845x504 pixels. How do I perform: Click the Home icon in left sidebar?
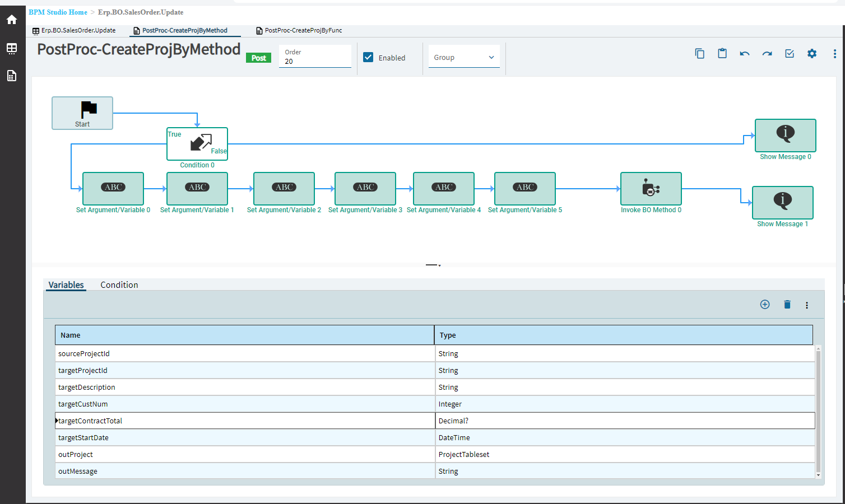pos(12,20)
